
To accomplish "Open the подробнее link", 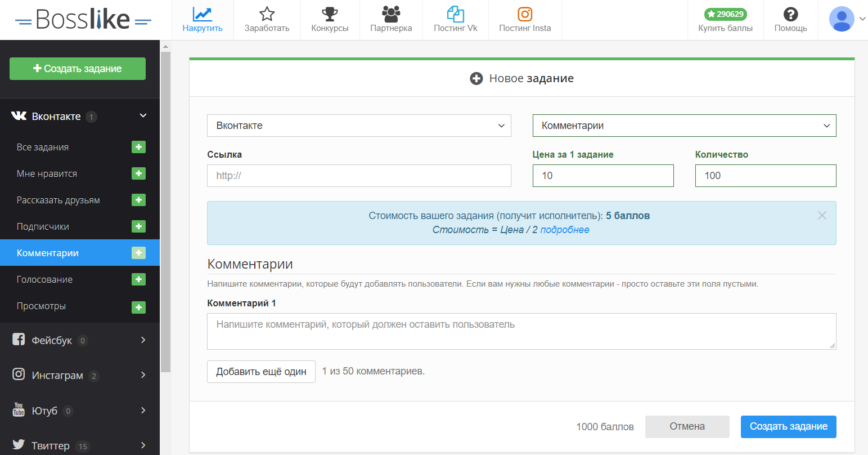I will coord(565,230).
